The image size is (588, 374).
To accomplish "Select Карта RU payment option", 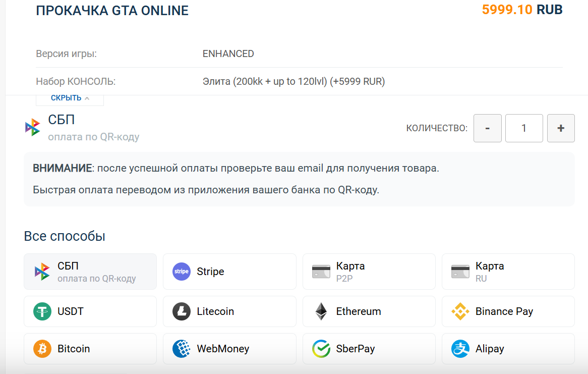I will [508, 272].
